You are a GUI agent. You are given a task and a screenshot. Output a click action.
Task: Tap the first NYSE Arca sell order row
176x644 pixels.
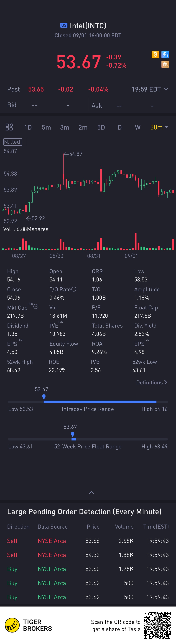click(88, 541)
